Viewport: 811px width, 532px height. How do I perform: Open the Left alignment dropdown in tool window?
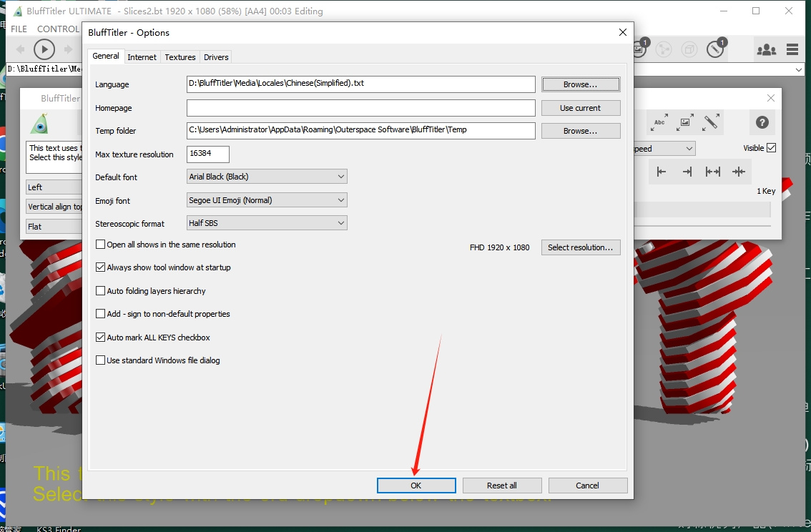tap(54, 187)
